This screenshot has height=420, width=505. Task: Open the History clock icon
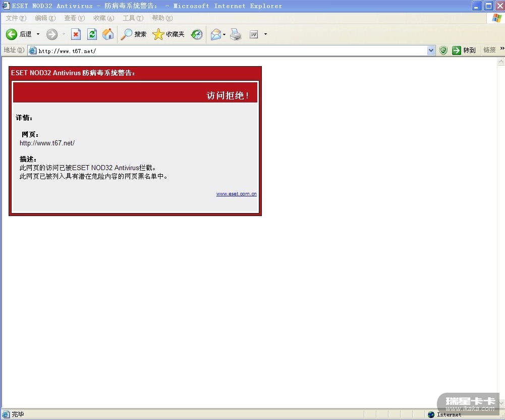[x=196, y=34]
